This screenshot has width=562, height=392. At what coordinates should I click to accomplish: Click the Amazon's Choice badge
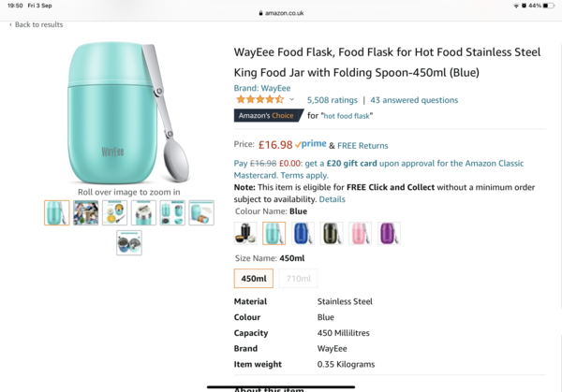[265, 116]
